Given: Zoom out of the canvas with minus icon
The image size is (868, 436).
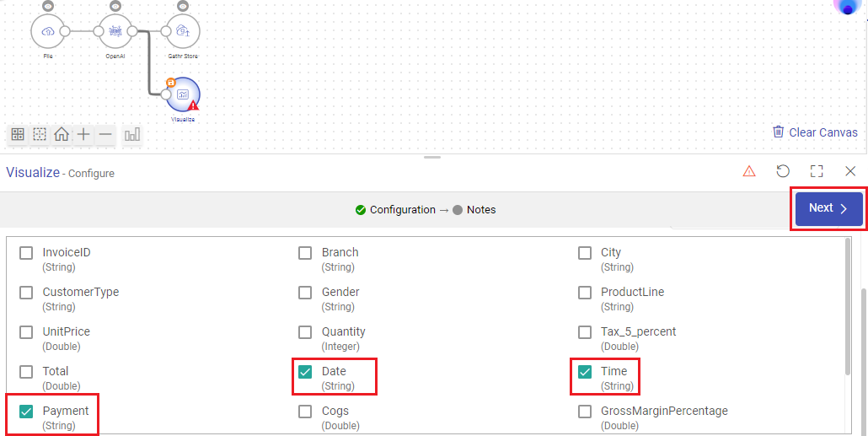Looking at the screenshot, I should tap(105, 134).
